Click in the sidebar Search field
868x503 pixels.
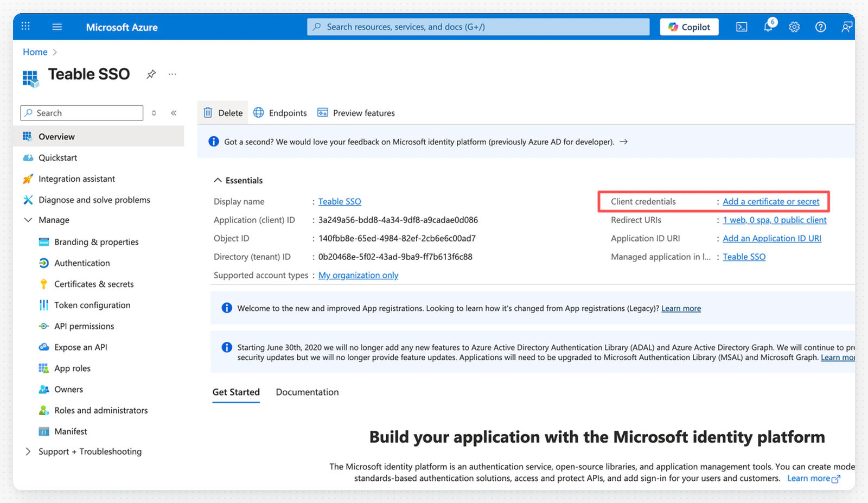(82, 113)
